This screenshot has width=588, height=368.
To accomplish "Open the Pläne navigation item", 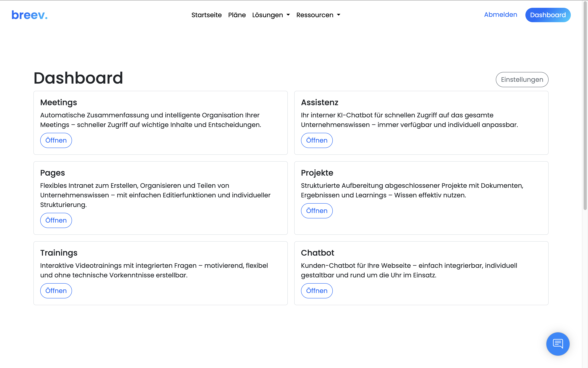I will [237, 15].
